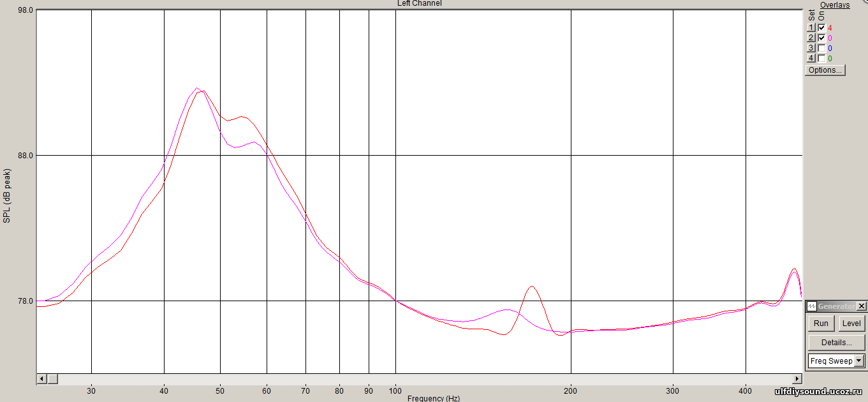This screenshot has width=868, height=402.
Task: Click the green overlay 4 value 0
Action: pyautogui.click(x=830, y=59)
